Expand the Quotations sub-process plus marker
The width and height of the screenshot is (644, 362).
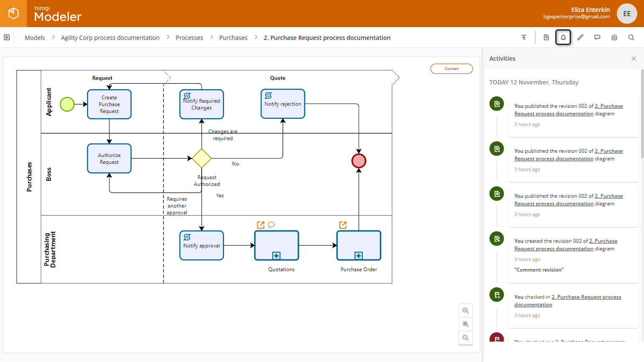[276, 255]
